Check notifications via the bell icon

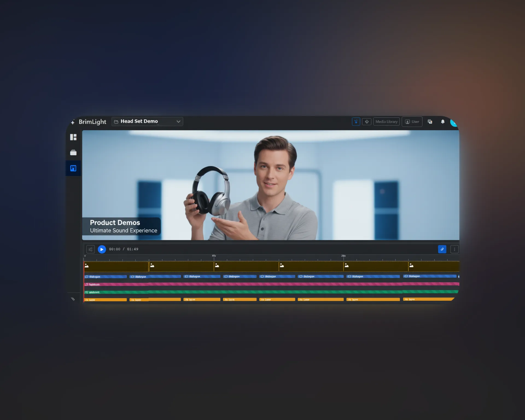443,122
